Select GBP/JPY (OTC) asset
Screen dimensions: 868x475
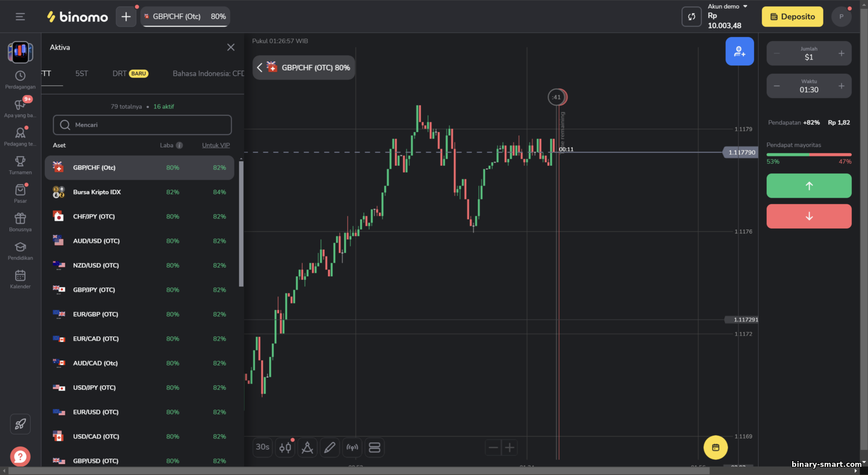click(139, 290)
